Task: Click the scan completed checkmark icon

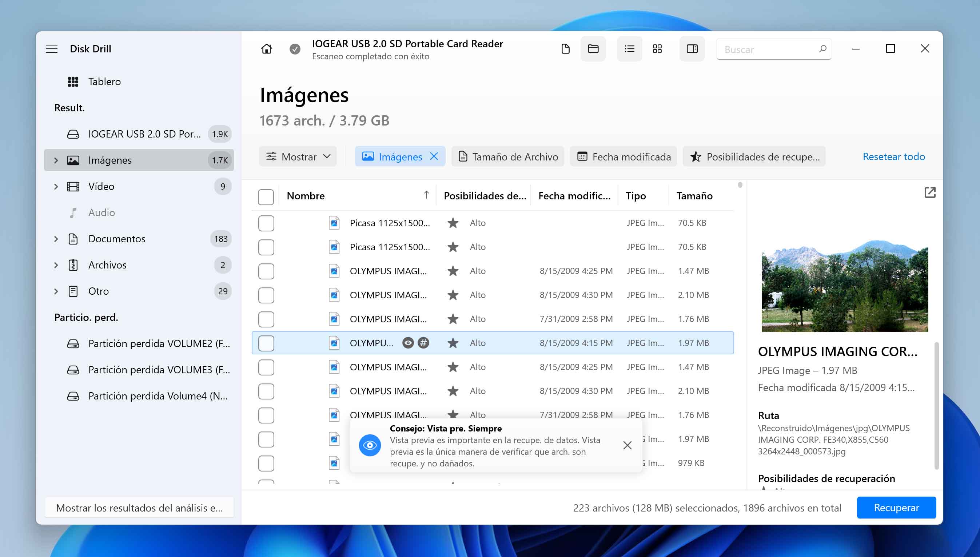Action: point(295,49)
